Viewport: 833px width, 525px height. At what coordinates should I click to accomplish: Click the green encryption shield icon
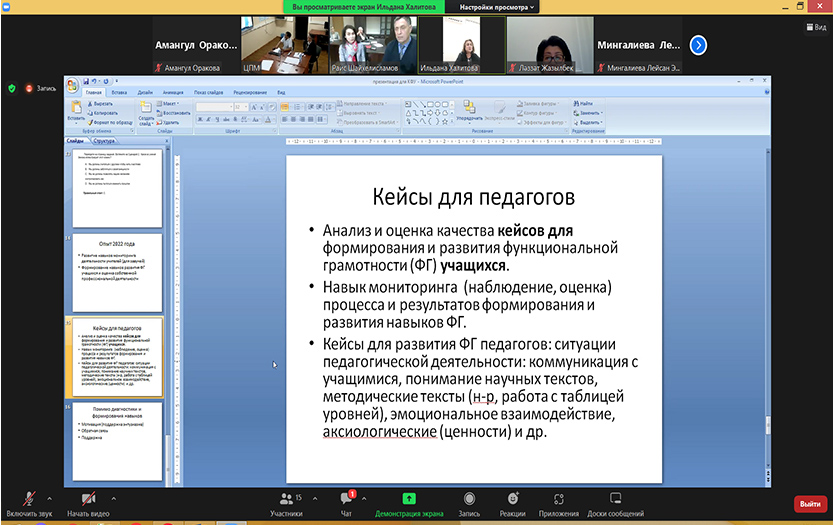(12, 88)
